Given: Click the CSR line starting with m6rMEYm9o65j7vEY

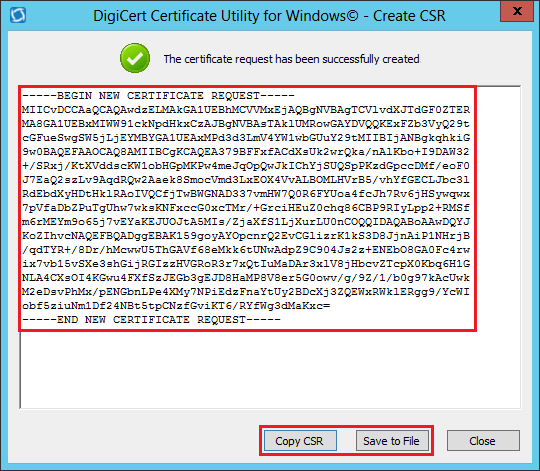Looking at the screenshot, I should (x=246, y=222).
